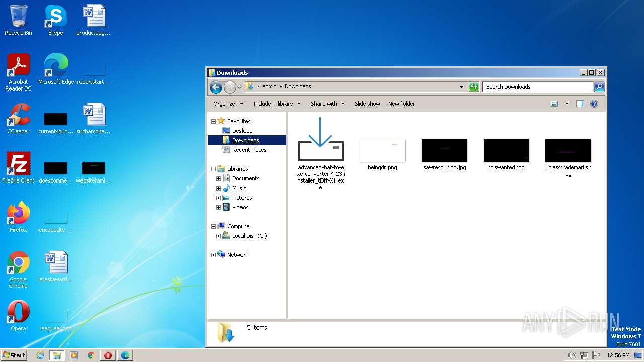644x362 pixels.
Task: Open CCleaner desktop shortcut
Action: click(18, 119)
